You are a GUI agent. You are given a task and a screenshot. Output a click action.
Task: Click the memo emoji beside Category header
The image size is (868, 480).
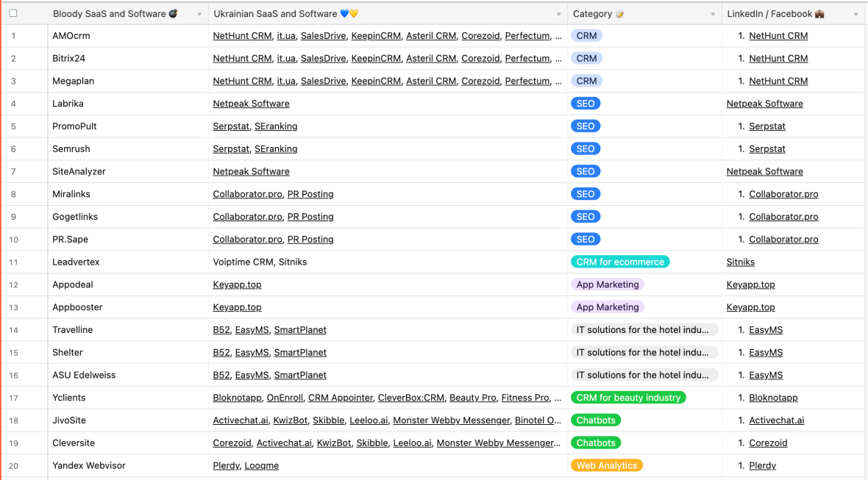[x=619, y=14]
